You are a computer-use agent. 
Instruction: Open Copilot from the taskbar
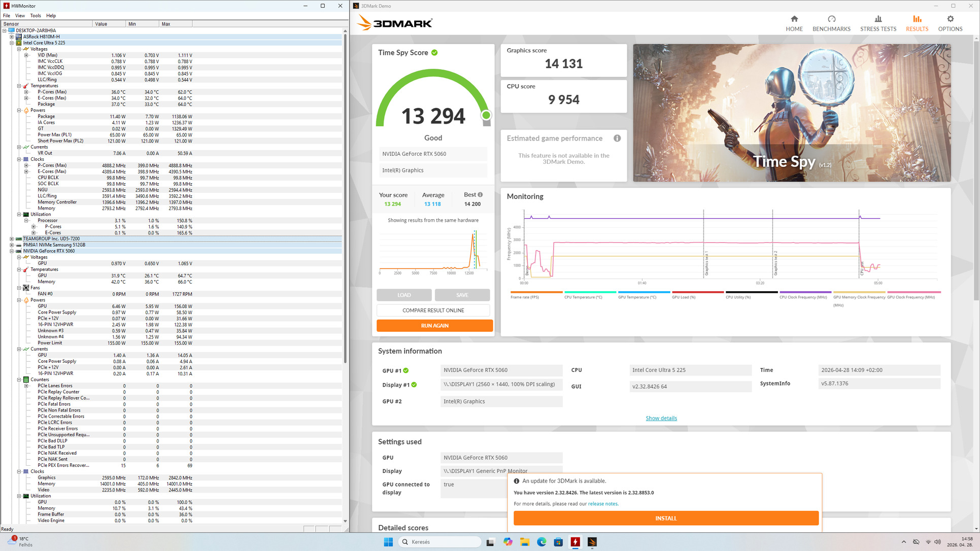(508, 542)
